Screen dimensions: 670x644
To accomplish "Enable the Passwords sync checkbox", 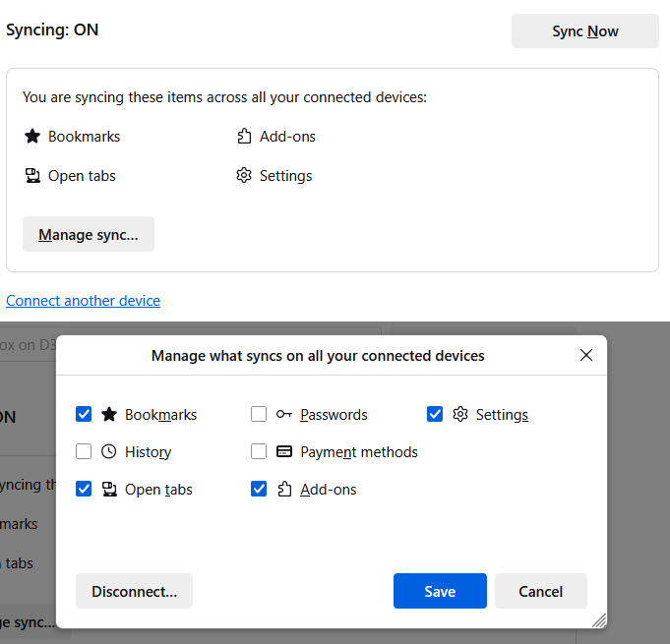I will pyautogui.click(x=259, y=415).
